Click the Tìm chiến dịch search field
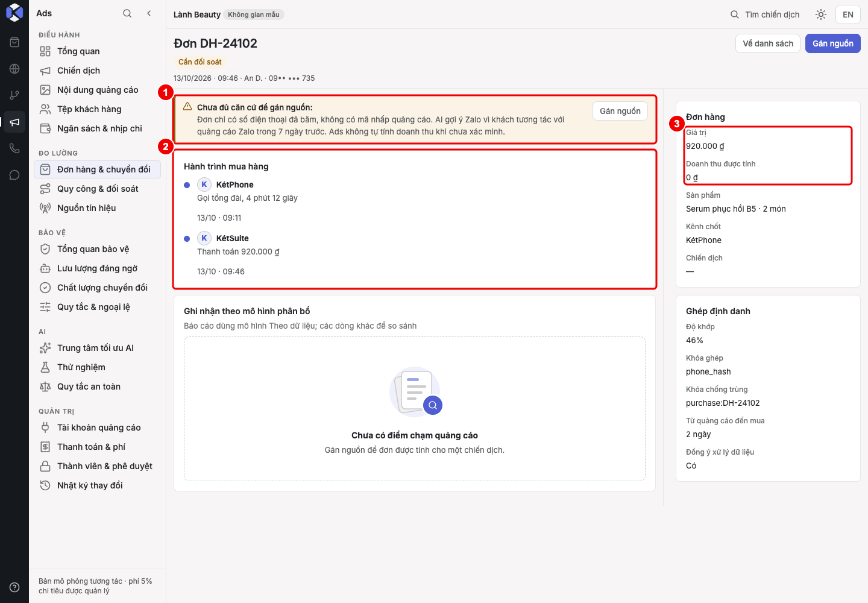 click(765, 14)
